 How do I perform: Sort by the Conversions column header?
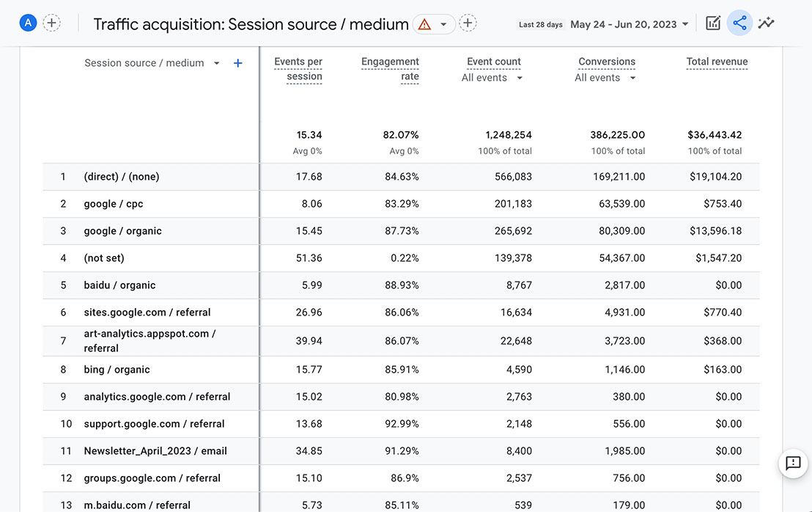pyautogui.click(x=606, y=62)
